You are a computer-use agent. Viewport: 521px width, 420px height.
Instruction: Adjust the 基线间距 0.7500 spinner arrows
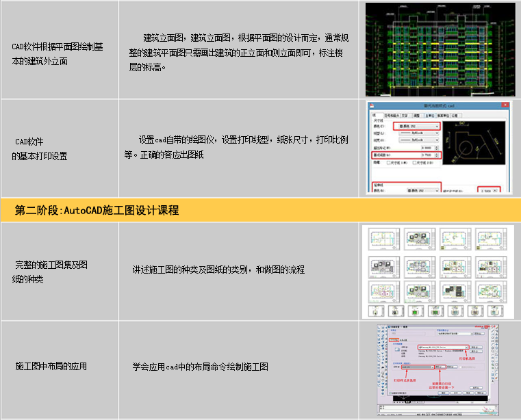(437, 156)
